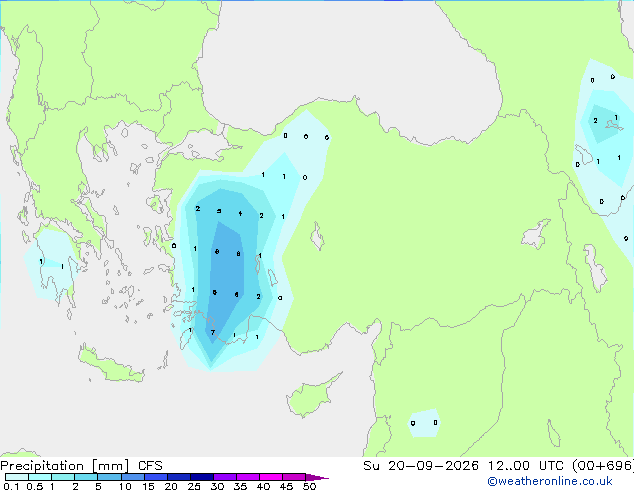Viewport: 634px width, 490px height.
Task: Click the purple arrow tip above 50
Action: (x=317, y=477)
